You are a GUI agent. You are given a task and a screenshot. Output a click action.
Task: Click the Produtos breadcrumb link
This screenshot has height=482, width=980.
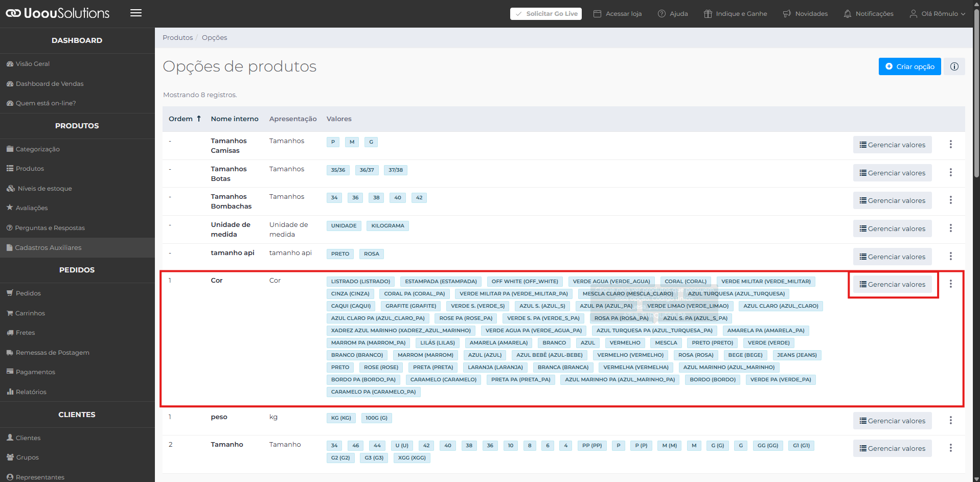[x=178, y=38]
